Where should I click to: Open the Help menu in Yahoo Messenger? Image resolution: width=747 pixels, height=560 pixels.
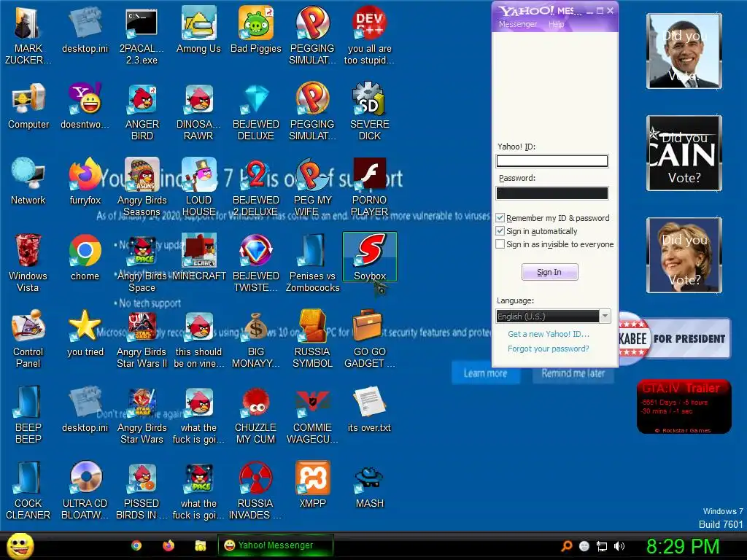pyautogui.click(x=556, y=24)
